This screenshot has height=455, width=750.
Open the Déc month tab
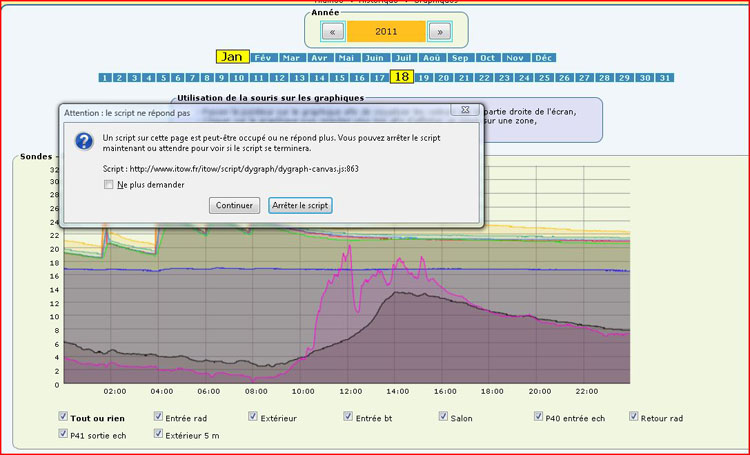(544, 58)
